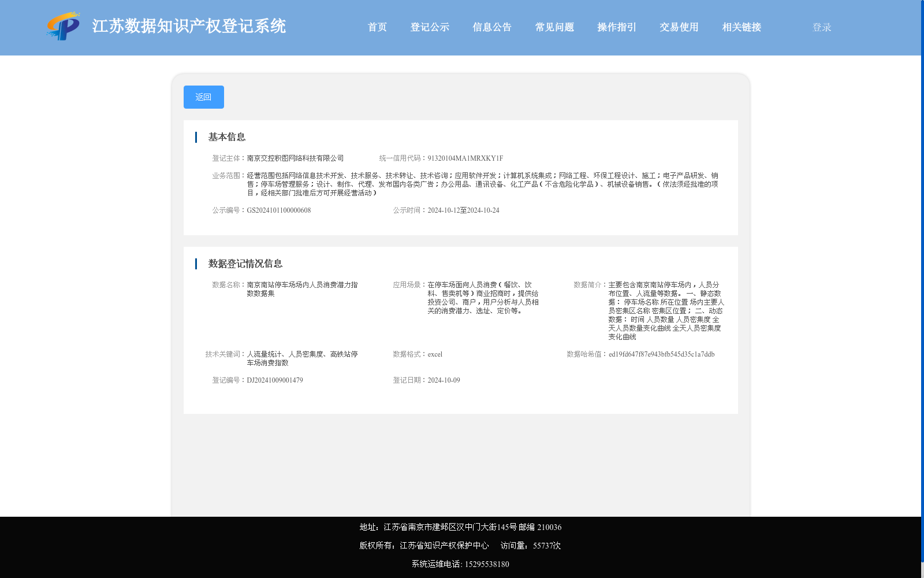Viewport: 924px width, 578px height.
Task: Open the 首页 menu item
Action: pyautogui.click(x=378, y=27)
